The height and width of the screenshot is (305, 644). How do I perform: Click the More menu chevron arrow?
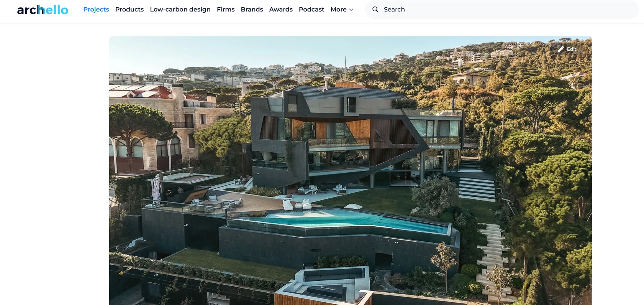coord(351,10)
